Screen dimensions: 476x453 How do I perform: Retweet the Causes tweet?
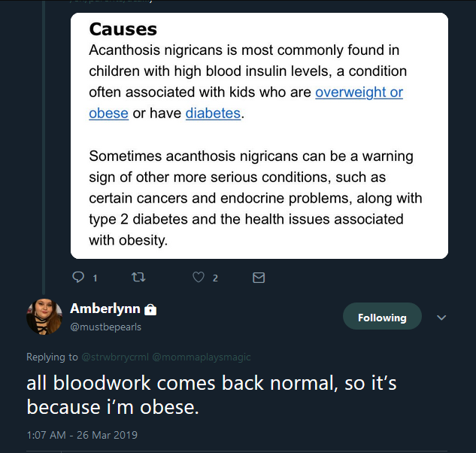pos(138,277)
